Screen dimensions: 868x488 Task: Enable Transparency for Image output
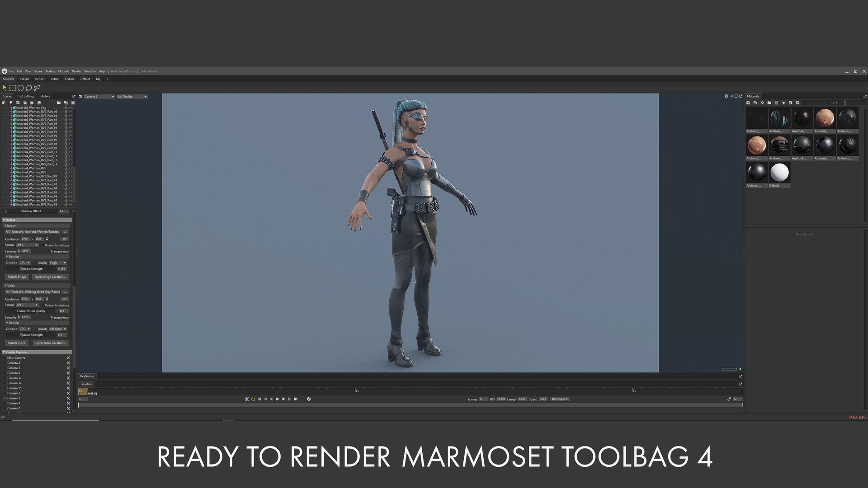coord(49,252)
